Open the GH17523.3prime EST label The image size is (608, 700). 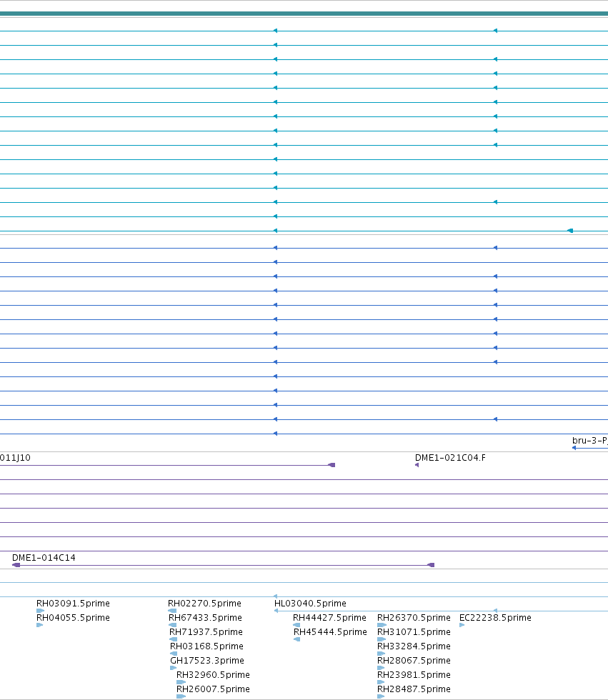[x=207, y=660]
